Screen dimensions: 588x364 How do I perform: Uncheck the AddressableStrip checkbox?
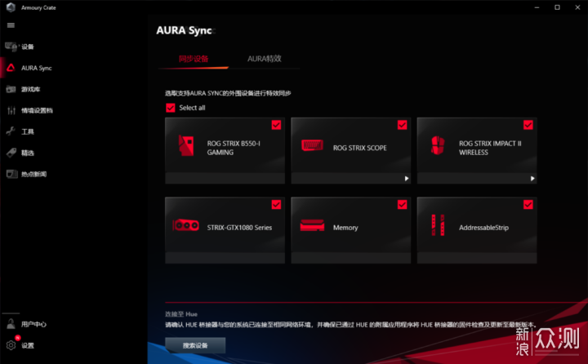528,204
